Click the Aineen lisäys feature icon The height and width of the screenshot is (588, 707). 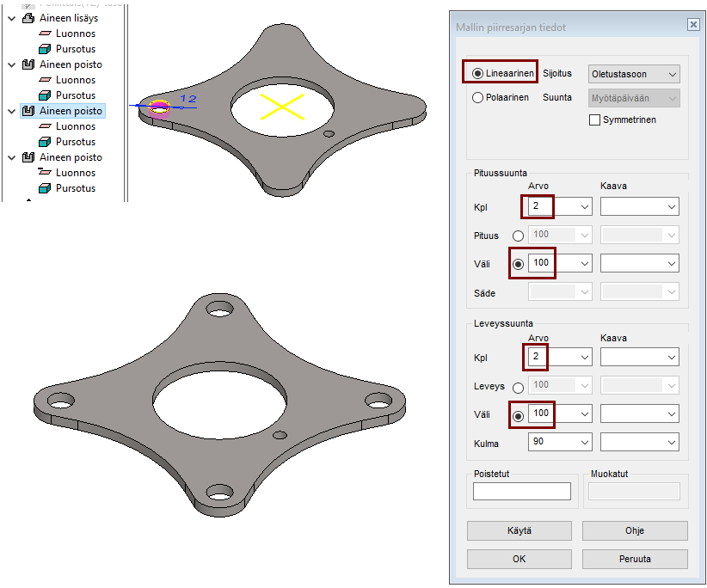(28, 18)
